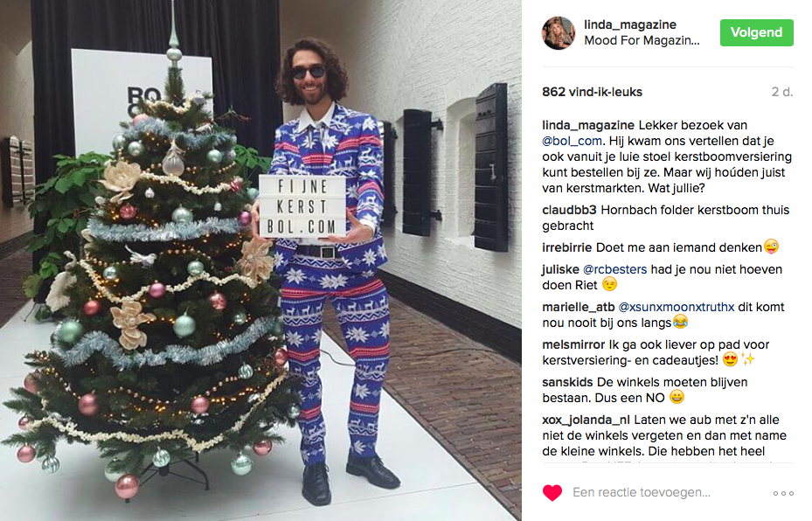Viewport: 812px width, 521px height.
Task: Click the Mood For Magazin... location link
Action: (x=642, y=40)
